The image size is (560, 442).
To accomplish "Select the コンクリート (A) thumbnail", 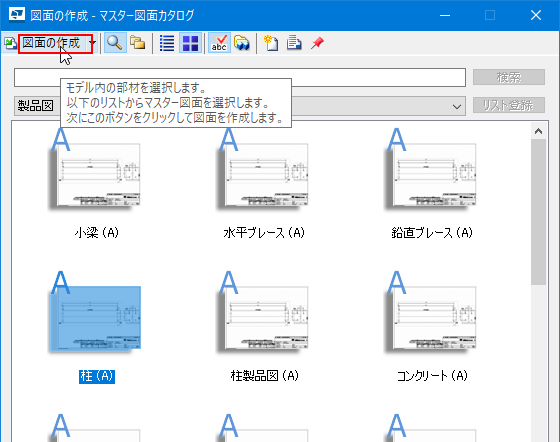I will click(x=431, y=311).
